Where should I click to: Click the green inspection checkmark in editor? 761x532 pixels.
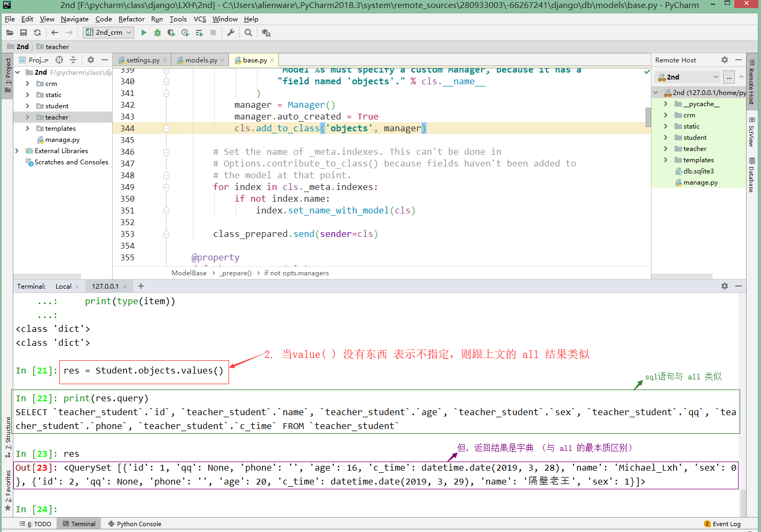point(647,72)
